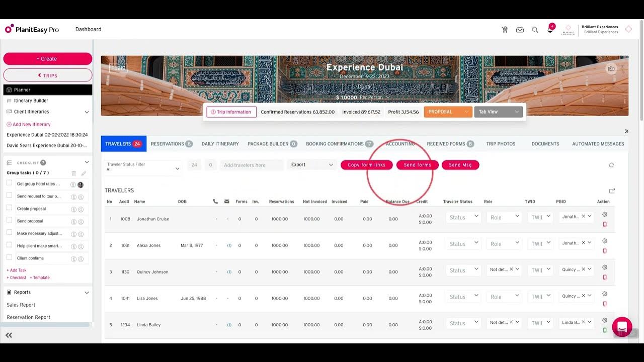Click the + Create button
The image size is (644, 362).
[x=48, y=59]
